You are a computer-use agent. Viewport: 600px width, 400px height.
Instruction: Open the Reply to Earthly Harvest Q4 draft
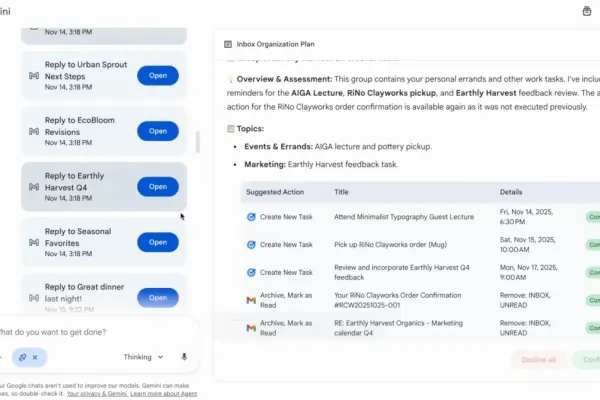pos(158,187)
